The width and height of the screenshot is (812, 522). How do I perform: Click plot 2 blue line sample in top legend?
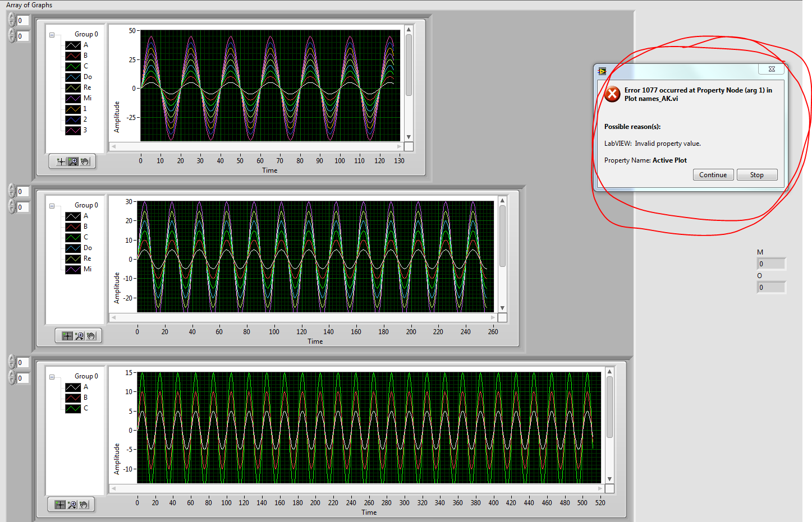(x=73, y=119)
